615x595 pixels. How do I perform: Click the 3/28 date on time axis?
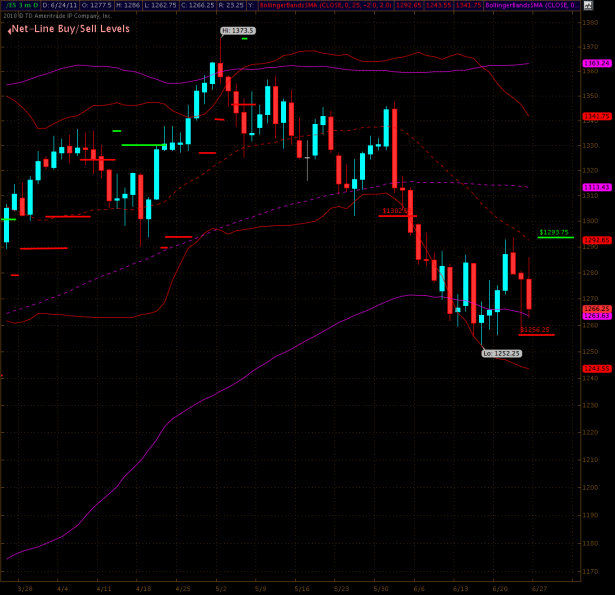pyautogui.click(x=24, y=589)
